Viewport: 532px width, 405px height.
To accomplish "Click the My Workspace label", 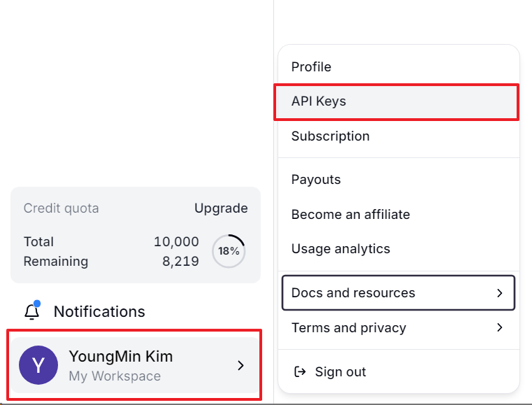I will point(115,376).
